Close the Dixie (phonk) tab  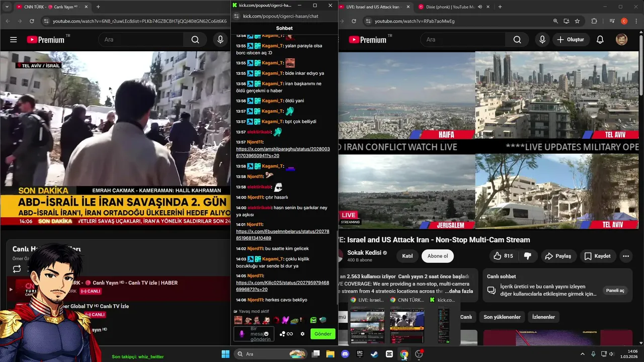pyautogui.click(x=489, y=7)
